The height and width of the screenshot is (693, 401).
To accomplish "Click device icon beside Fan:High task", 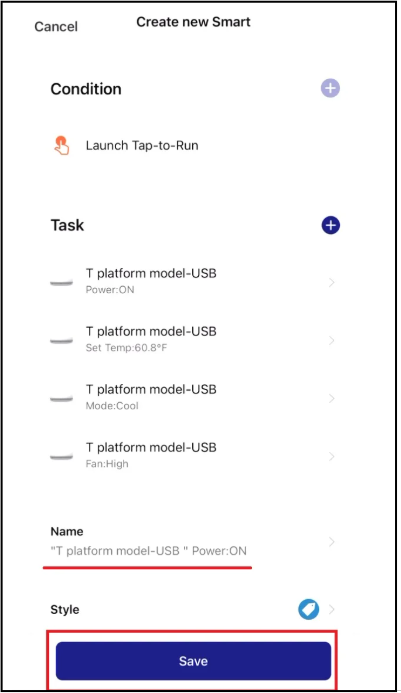I will tap(61, 456).
